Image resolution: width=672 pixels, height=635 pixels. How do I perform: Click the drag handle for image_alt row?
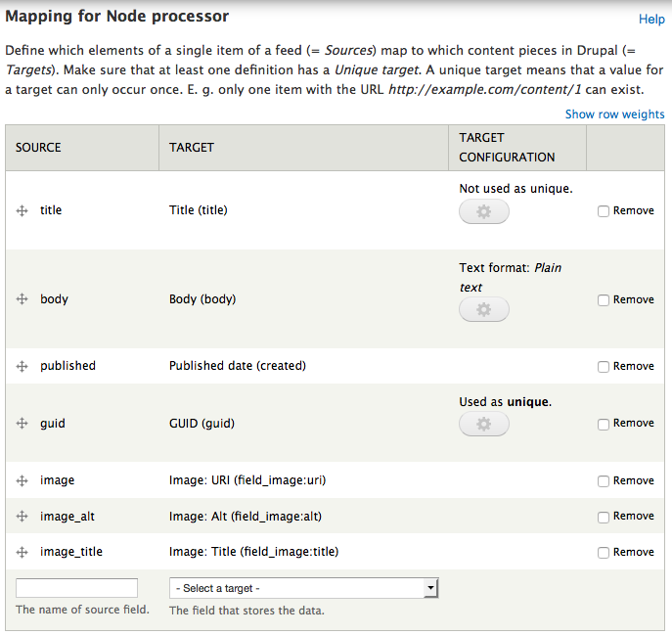(22, 517)
